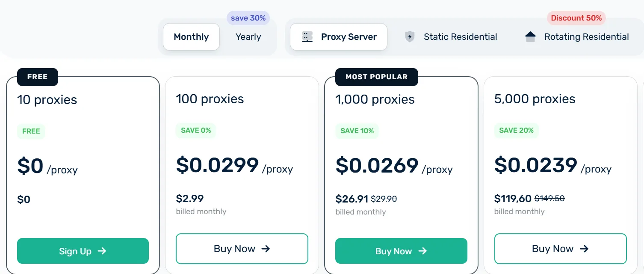Click the Static Residential shield icon

pos(410,37)
